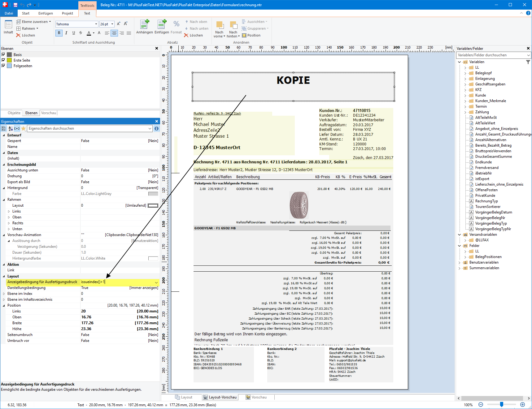Filter the Variablen list
This screenshot has width=532, height=409.
coord(528,62)
